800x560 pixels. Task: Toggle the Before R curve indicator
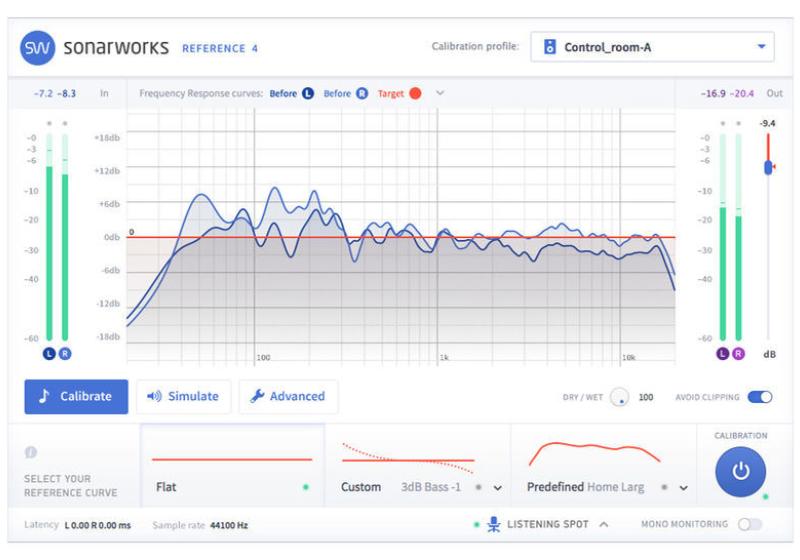click(362, 93)
